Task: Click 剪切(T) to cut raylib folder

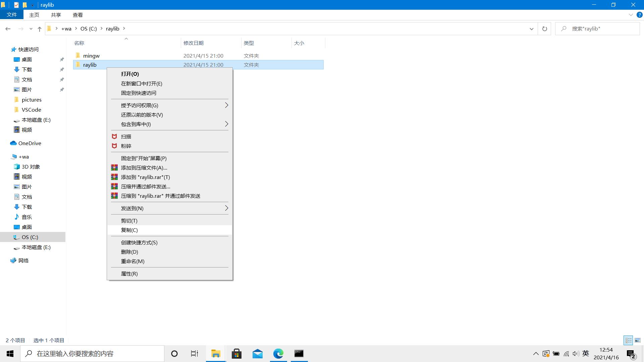Action: (x=129, y=220)
